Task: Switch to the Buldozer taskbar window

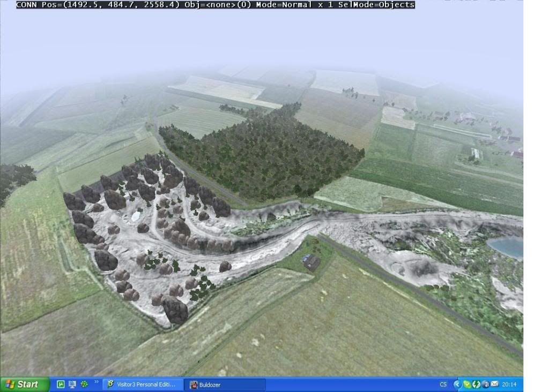Action: tap(225, 385)
